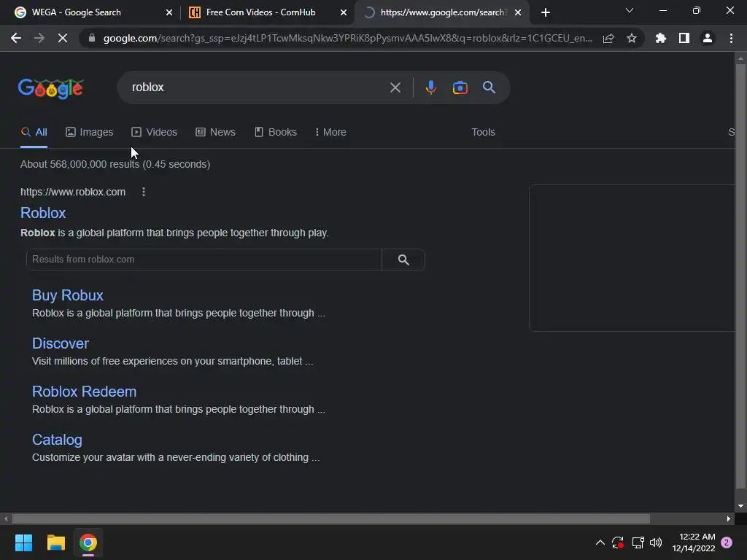Close the Free Corn Videos tab

[344, 12]
